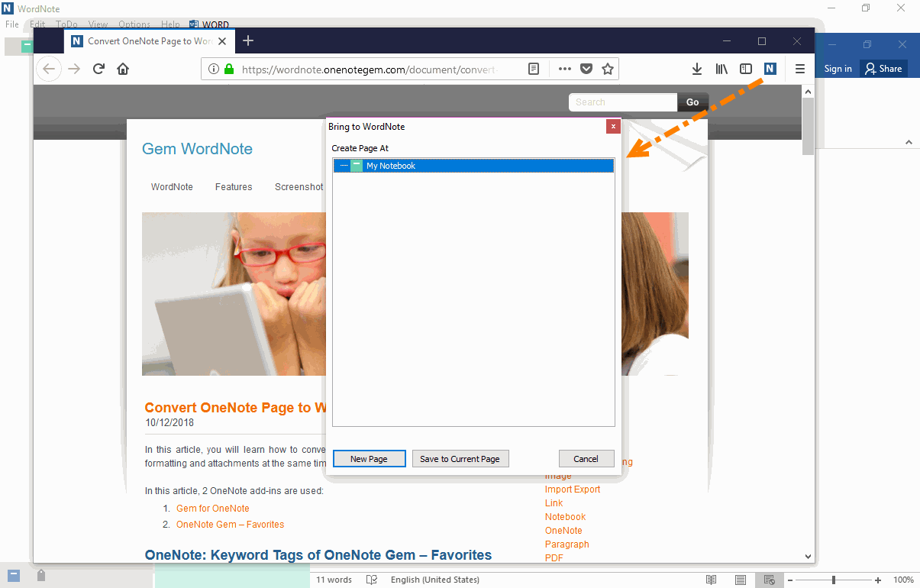
Task: Click the 100% zoom level
Action: tap(903, 580)
